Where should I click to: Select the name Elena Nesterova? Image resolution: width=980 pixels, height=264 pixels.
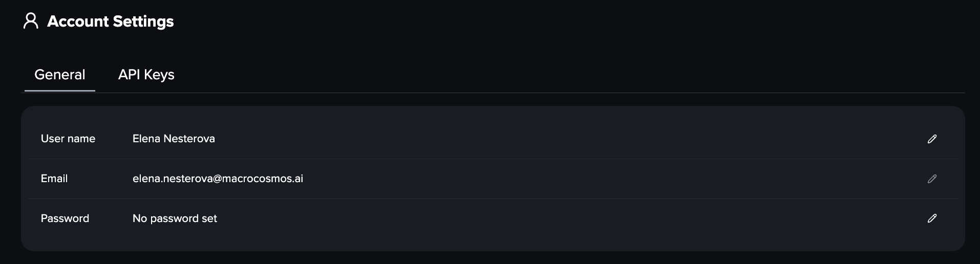[x=174, y=139]
